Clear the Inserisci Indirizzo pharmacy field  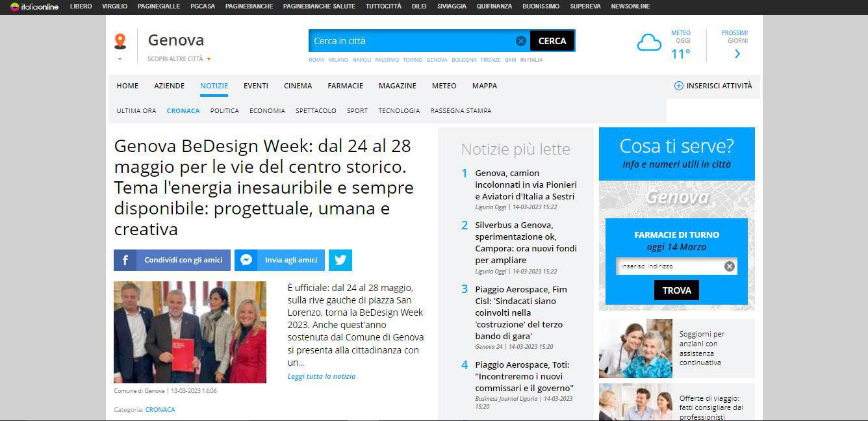pos(730,266)
